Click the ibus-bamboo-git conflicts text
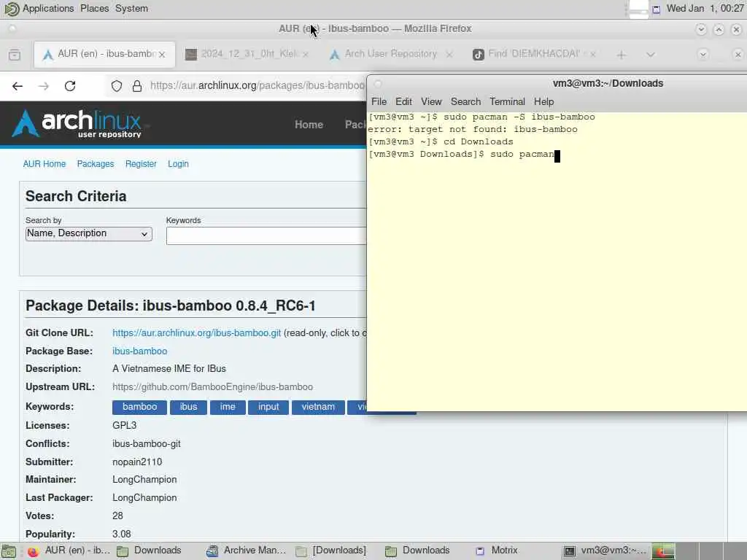747x560 pixels. click(x=146, y=444)
